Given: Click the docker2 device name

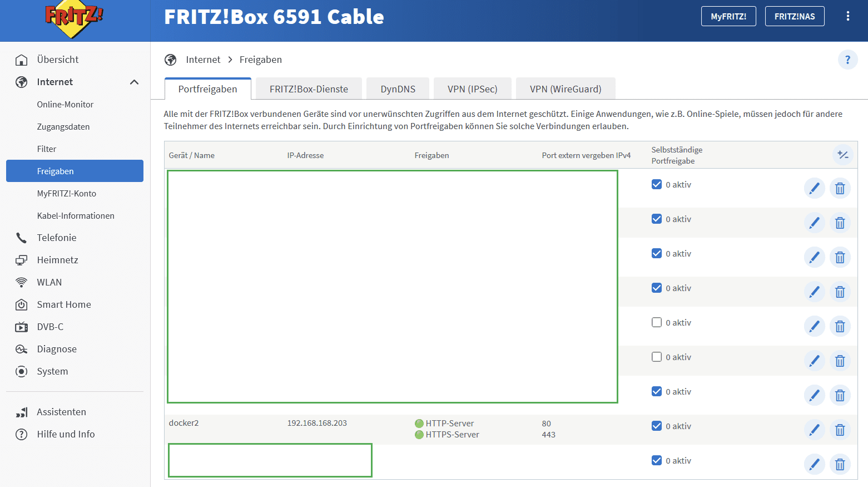Looking at the screenshot, I should coord(183,423).
